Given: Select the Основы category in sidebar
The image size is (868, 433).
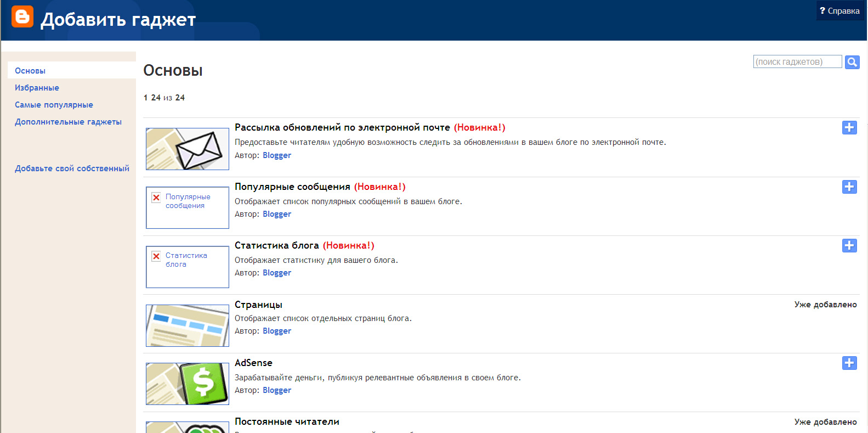Looking at the screenshot, I should click(30, 71).
